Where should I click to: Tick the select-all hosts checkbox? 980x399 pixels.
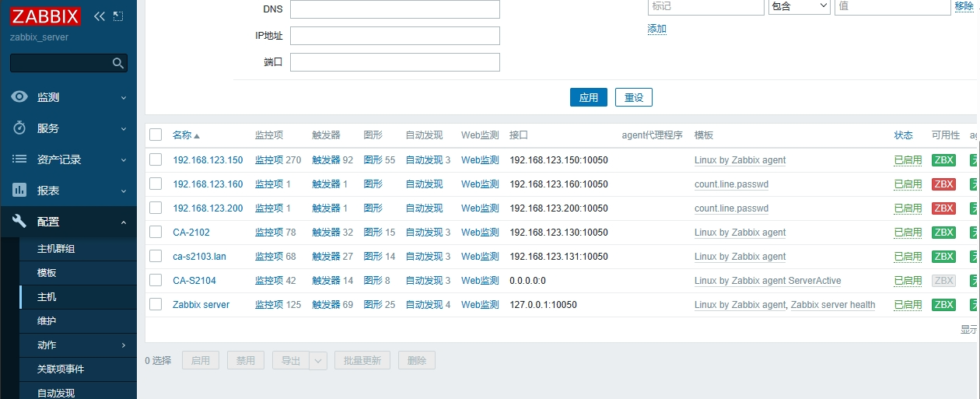156,135
